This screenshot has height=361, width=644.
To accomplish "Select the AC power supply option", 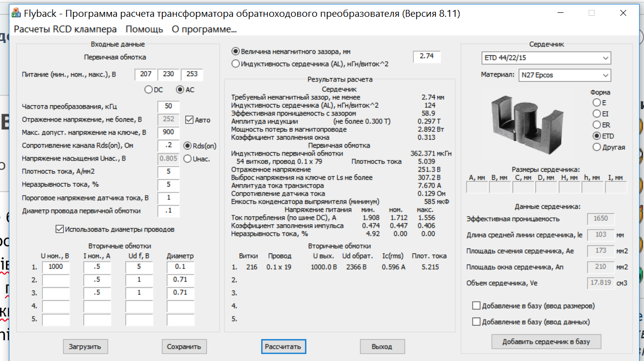I will [180, 90].
